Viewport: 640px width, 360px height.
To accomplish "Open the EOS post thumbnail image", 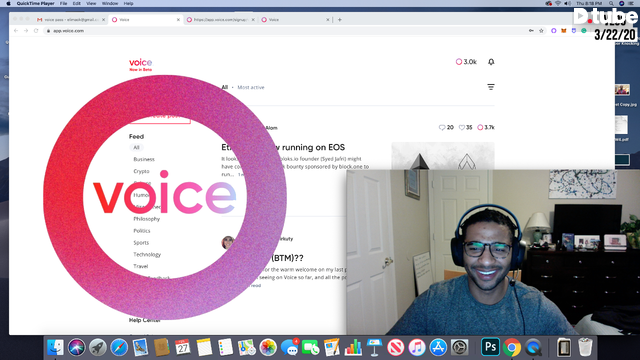I will [x=443, y=156].
